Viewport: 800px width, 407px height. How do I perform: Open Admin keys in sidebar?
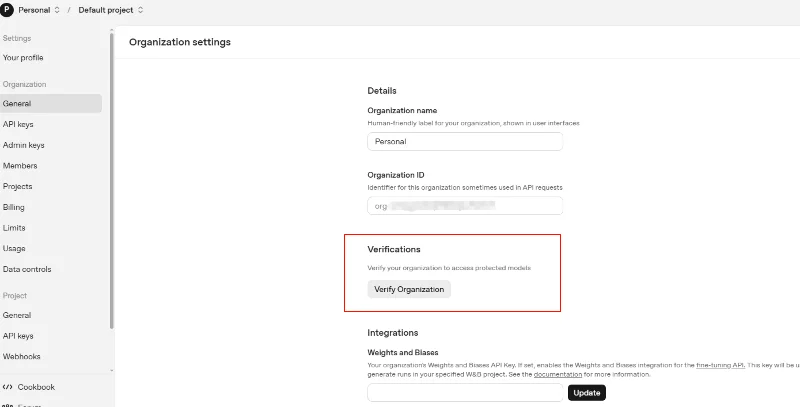(24, 145)
